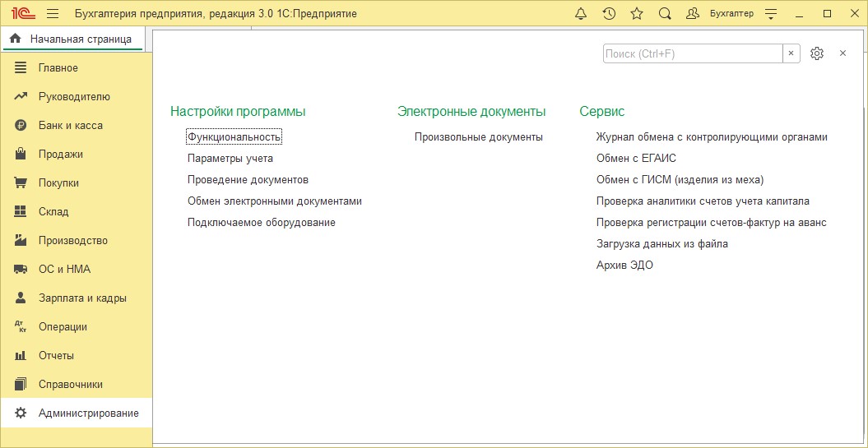Screen dimensions: 868x448
Task: Open the hamburger functions menu
Action: coord(53,14)
